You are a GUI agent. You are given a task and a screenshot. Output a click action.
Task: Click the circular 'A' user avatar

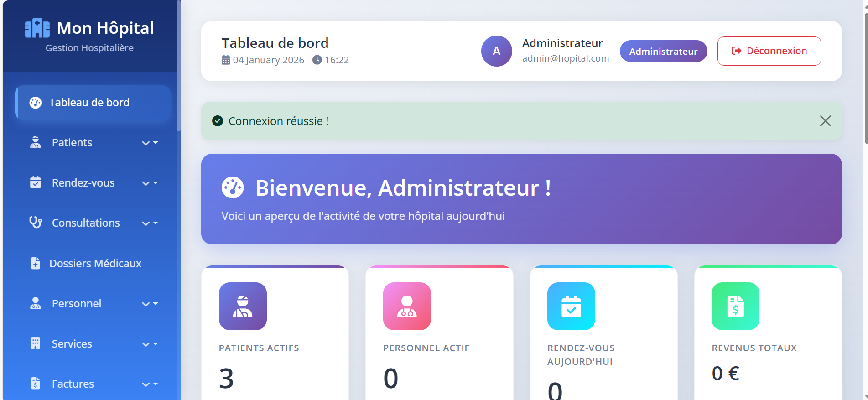(496, 51)
